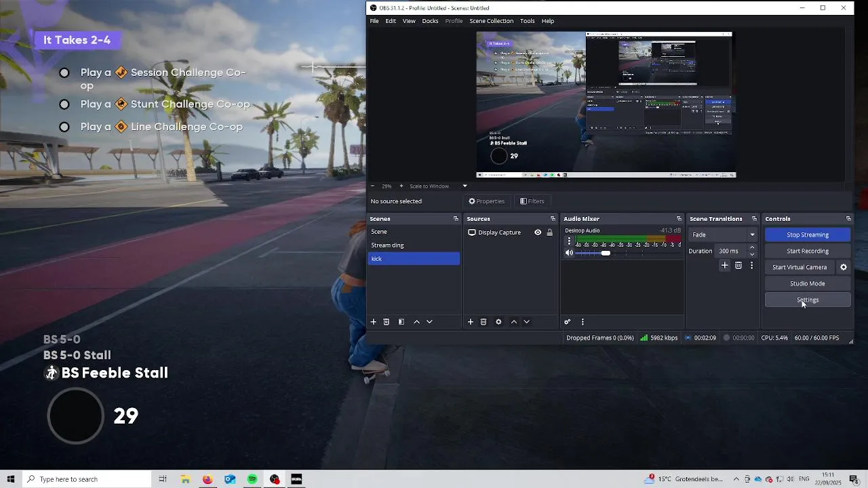This screenshot has width=868, height=488.
Task: Select the 'Scene' scene
Action: (414, 232)
